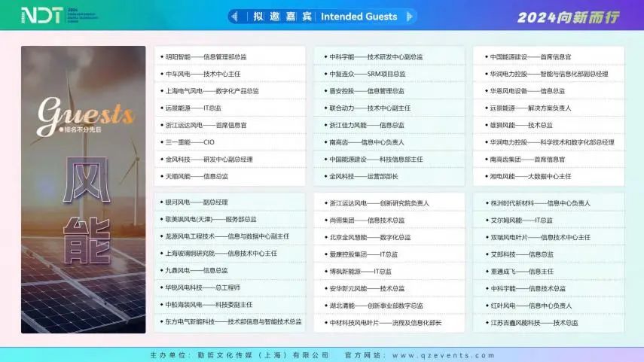
Task: Select the 上海电气风电 数字化产品总监 row
Action: (230, 91)
